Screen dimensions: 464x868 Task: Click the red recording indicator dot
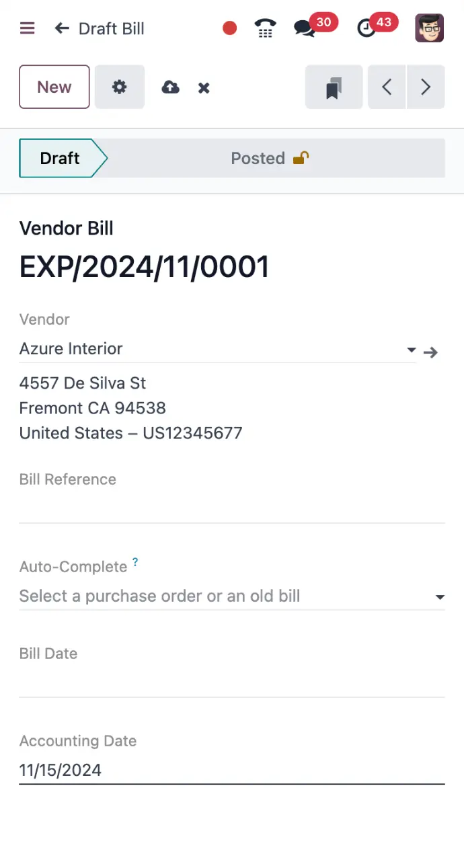229,28
